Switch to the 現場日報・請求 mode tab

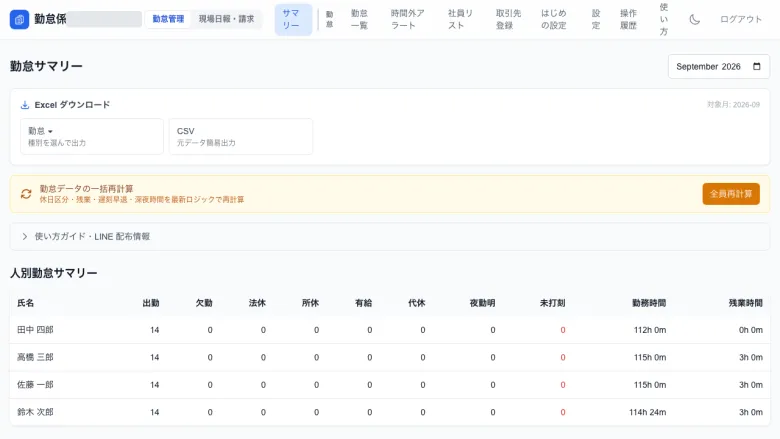(226, 19)
